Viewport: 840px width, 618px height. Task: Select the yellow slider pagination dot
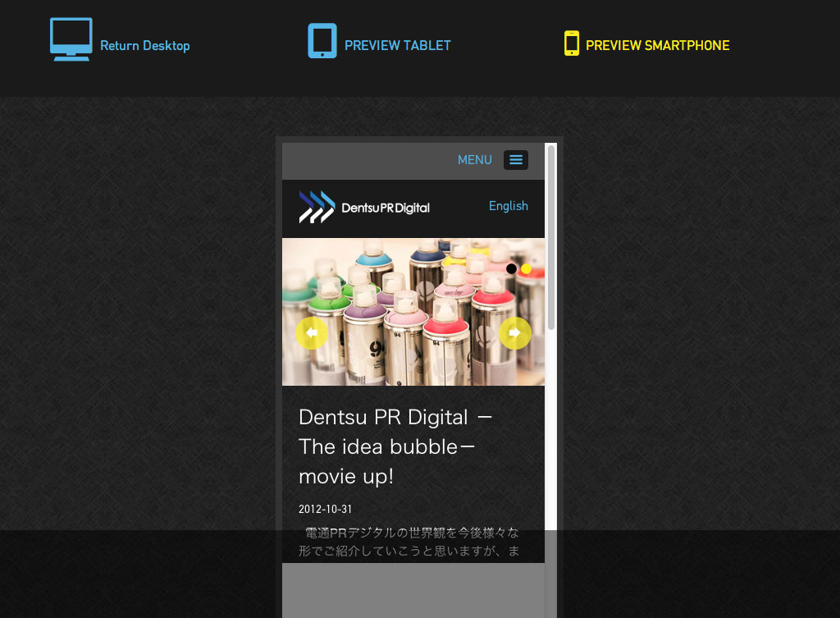(x=526, y=268)
